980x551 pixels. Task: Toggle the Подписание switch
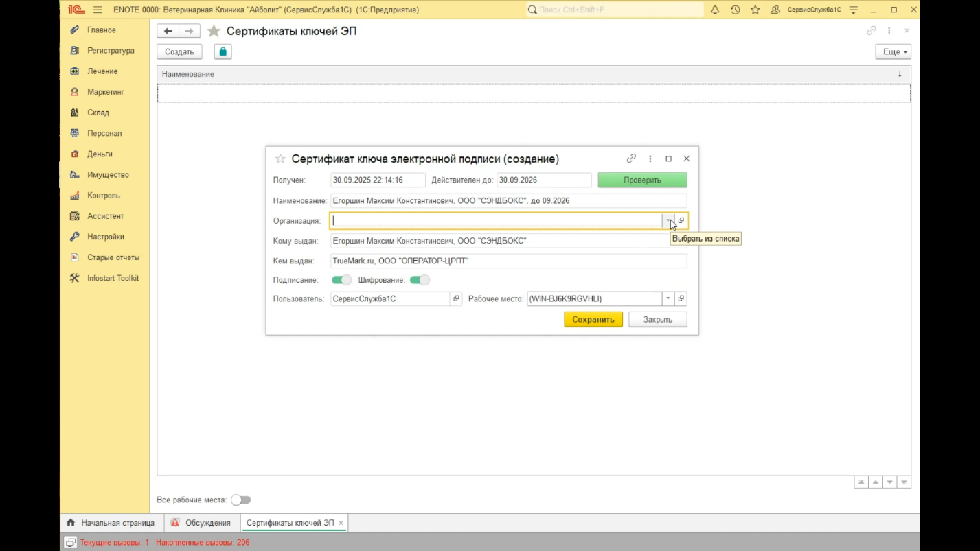[x=341, y=280]
